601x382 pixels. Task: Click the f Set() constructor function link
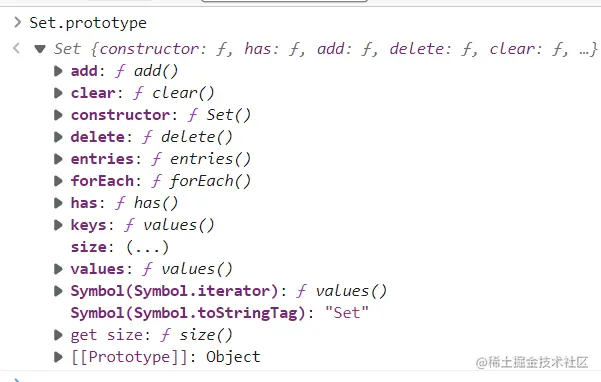pyautogui.click(x=219, y=115)
